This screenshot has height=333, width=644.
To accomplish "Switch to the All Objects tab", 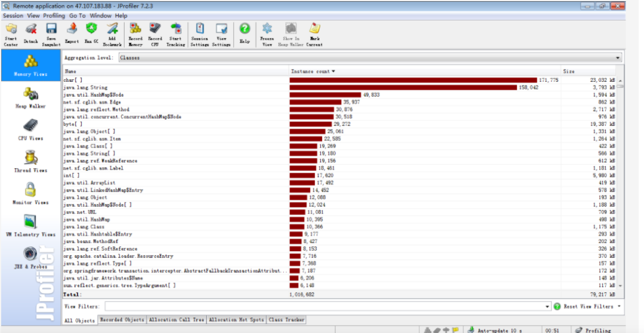I will tap(80, 320).
